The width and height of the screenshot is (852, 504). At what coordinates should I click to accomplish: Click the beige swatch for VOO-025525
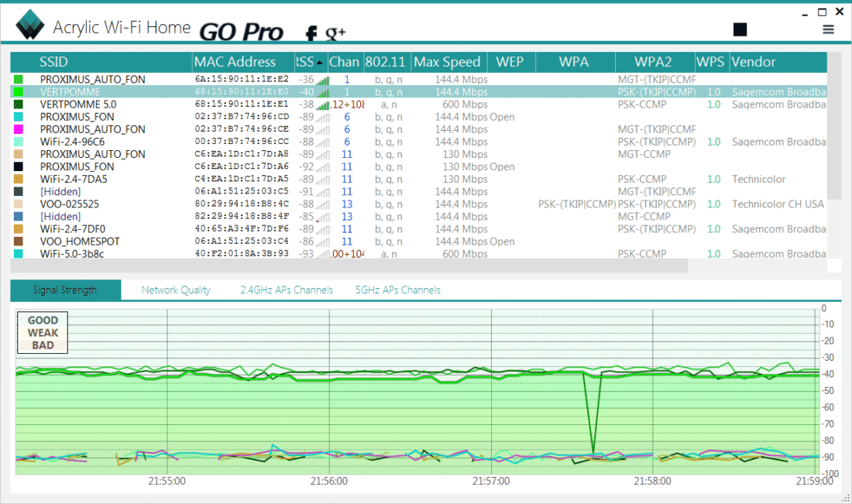point(19,204)
